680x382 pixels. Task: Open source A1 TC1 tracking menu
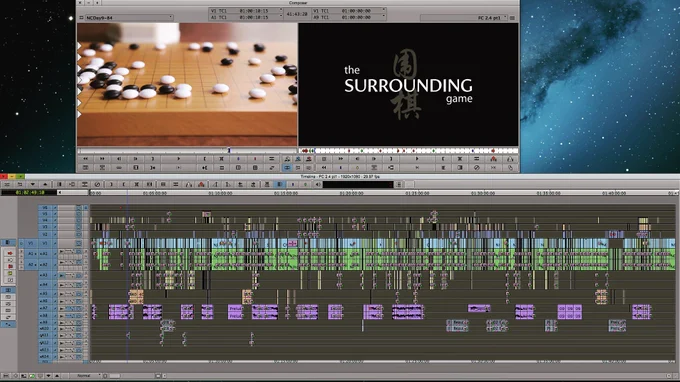point(246,17)
